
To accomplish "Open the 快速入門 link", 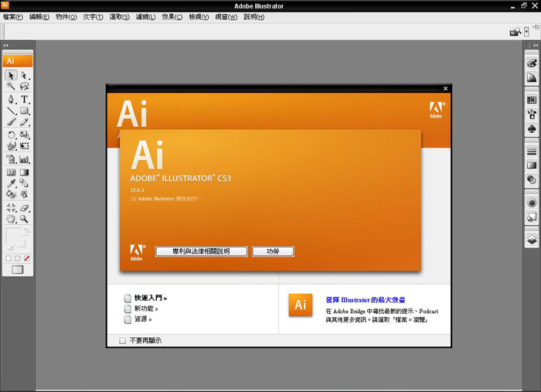I will pos(151,298).
